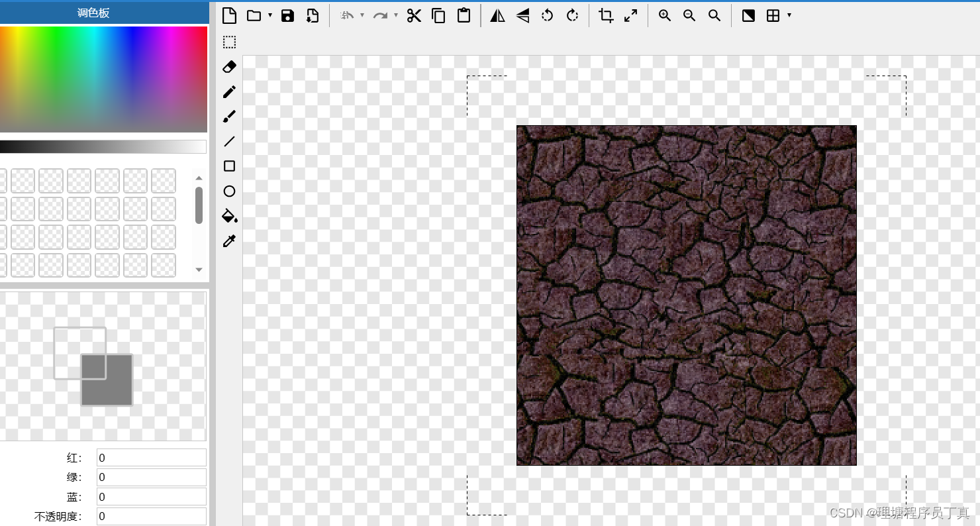The height and width of the screenshot is (526, 980).
Task: Click the 绿 (green) value field
Action: [152, 477]
